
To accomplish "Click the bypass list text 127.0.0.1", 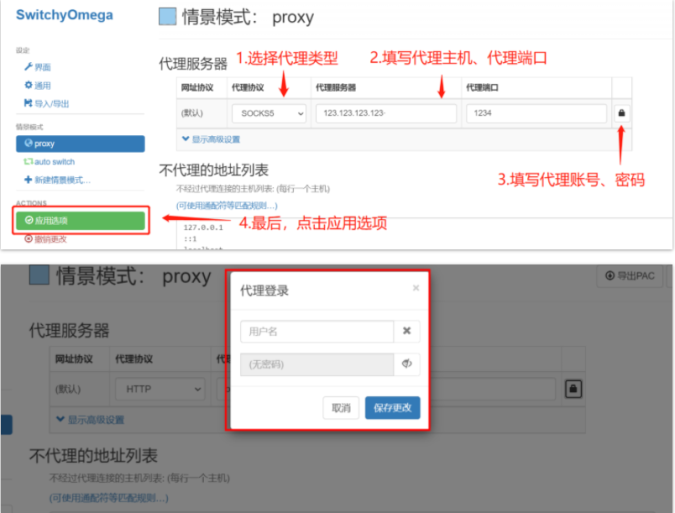I will (203, 227).
